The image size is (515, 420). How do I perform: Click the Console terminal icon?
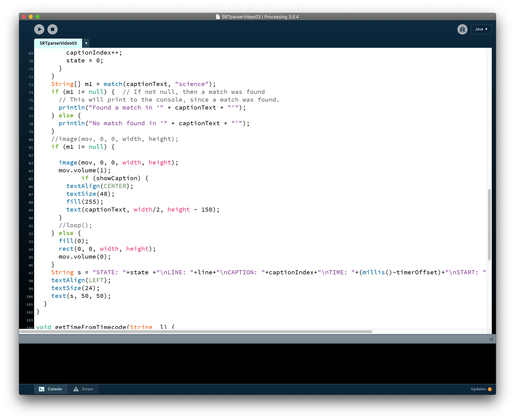pos(42,389)
